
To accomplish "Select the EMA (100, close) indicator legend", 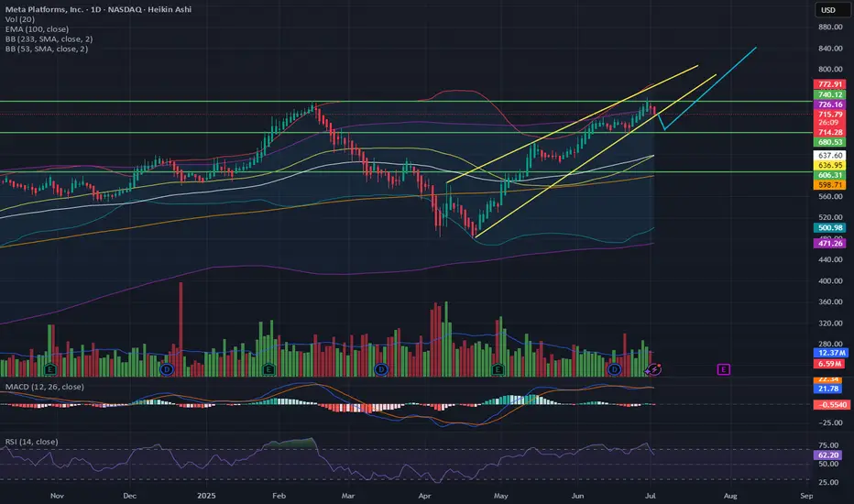I will click(37, 29).
